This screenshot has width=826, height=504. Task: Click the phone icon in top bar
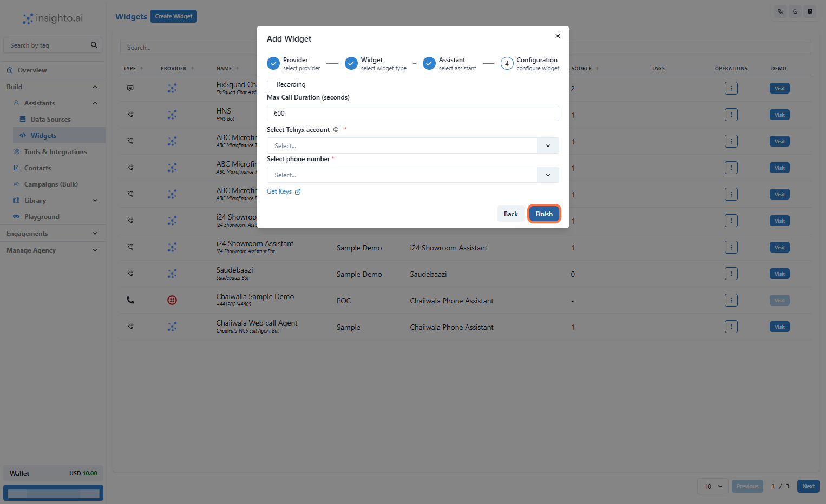pos(781,11)
